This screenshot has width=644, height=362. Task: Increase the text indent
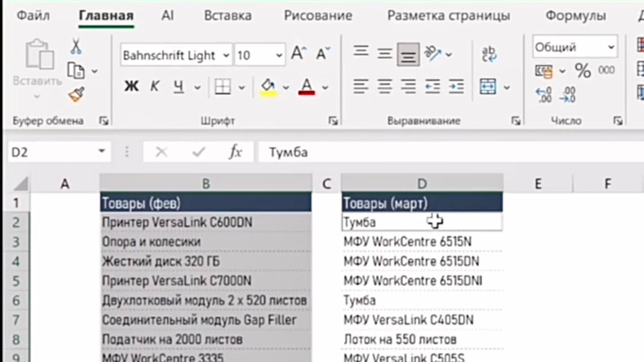pyautogui.click(x=456, y=86)
